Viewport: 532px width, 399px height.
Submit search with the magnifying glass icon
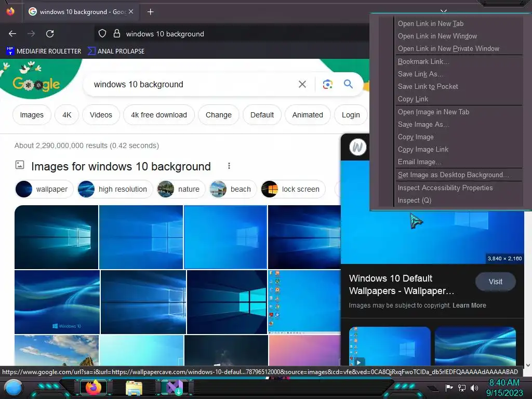tap(348, 84)
